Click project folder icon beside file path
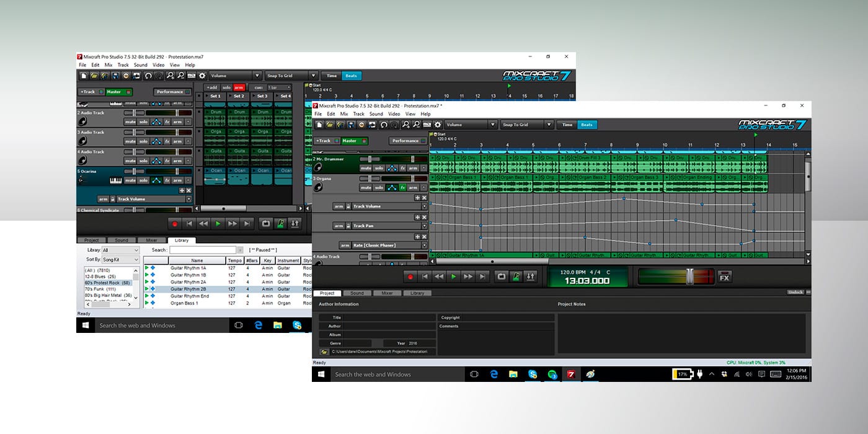868x434 pixels. click(324, 352)
